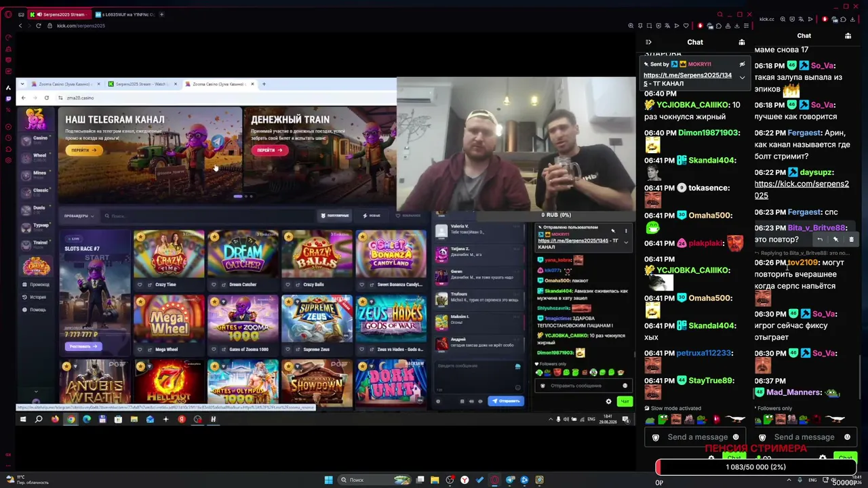
Task: Open Помощь in the Zooma sidebar
Action: pyautogui.click(x=35, y=310)
